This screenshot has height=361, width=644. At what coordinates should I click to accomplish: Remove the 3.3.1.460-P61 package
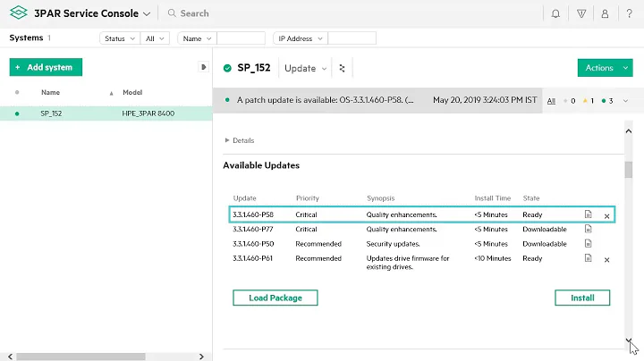(x=606, y=260)
